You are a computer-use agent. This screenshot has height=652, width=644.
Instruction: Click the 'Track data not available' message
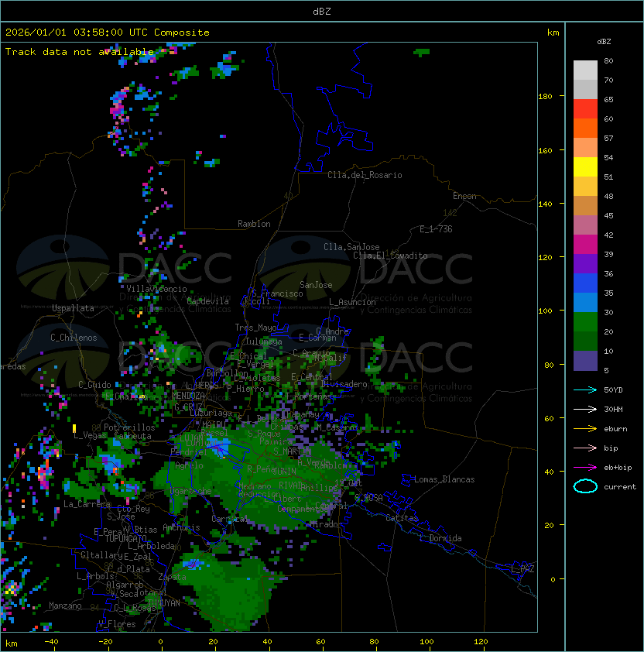coord(80,52)
